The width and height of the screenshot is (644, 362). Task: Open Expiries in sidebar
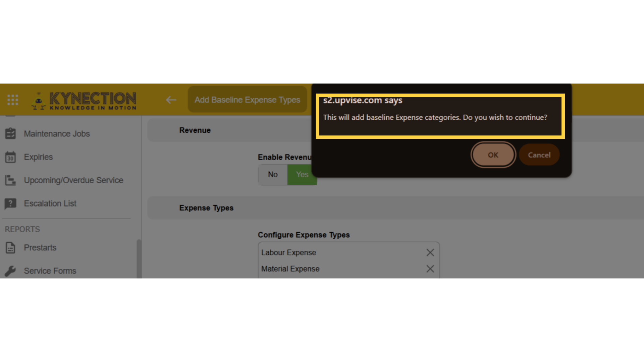[x=38, y=157]
